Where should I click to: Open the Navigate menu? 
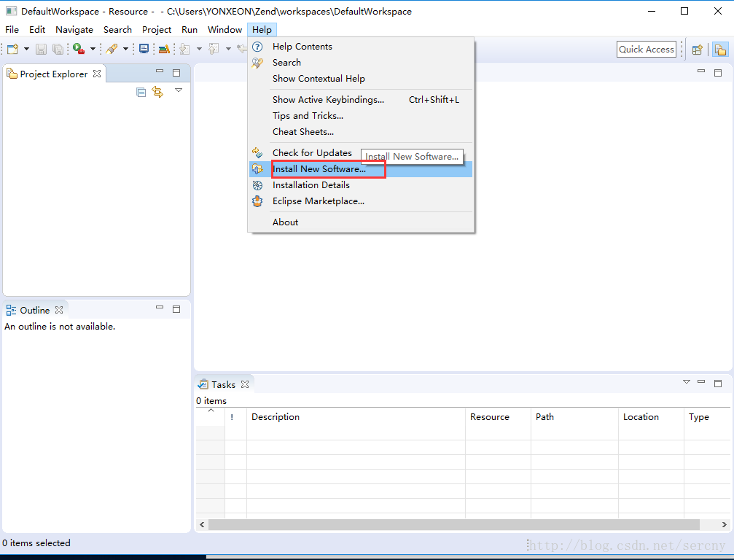tap(74, 29)
